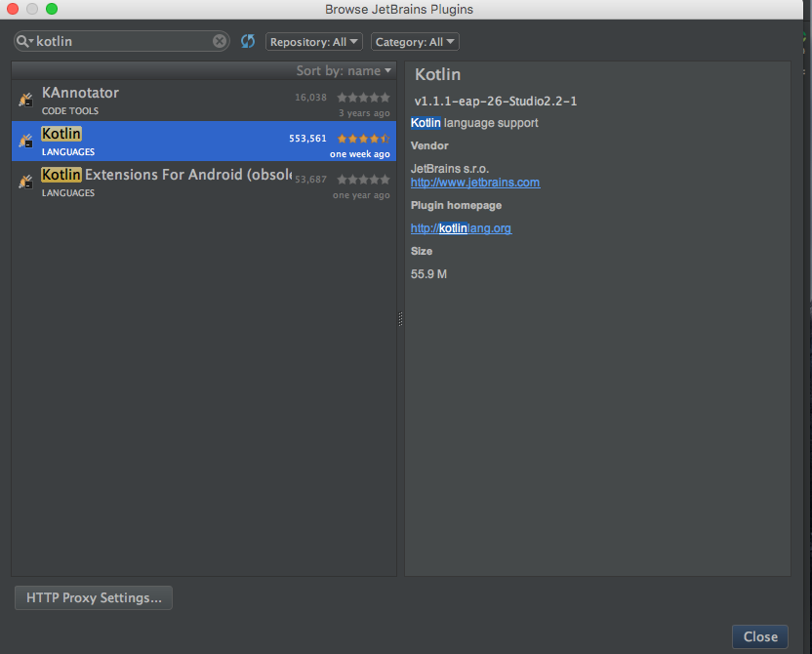Viewport: 812px width, 654px height.
Task: Click the Kotlin heading in details pane
Action: (x=437, y=74)
